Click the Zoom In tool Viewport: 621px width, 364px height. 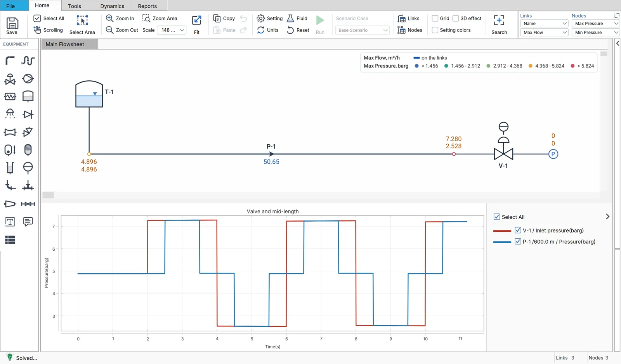point(120,18)
